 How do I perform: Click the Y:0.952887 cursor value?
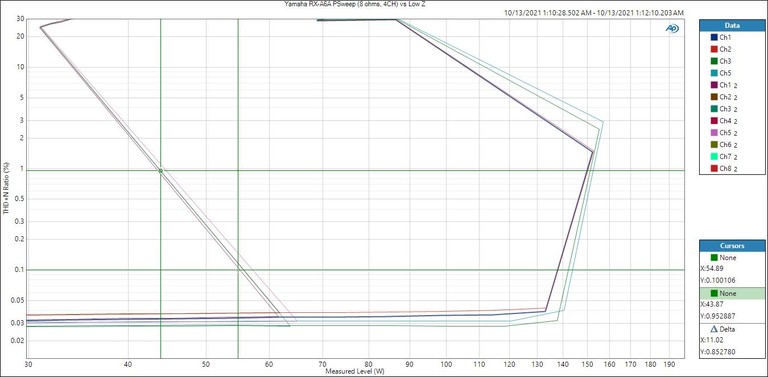pos(719,316)
